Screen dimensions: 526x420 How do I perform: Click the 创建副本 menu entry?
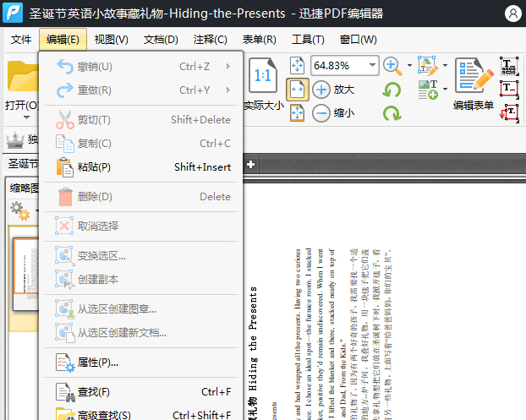click(x=141, y=279)
